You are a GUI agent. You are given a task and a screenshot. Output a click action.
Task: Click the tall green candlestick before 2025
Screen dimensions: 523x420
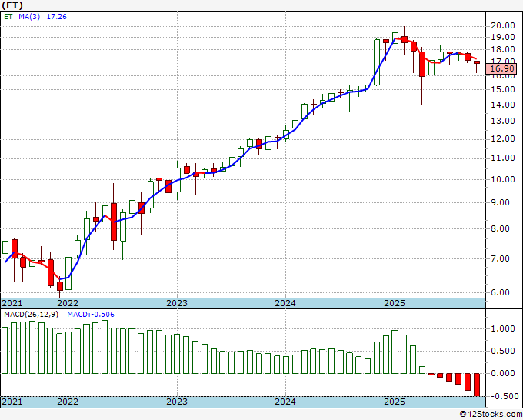coord(377,62)
